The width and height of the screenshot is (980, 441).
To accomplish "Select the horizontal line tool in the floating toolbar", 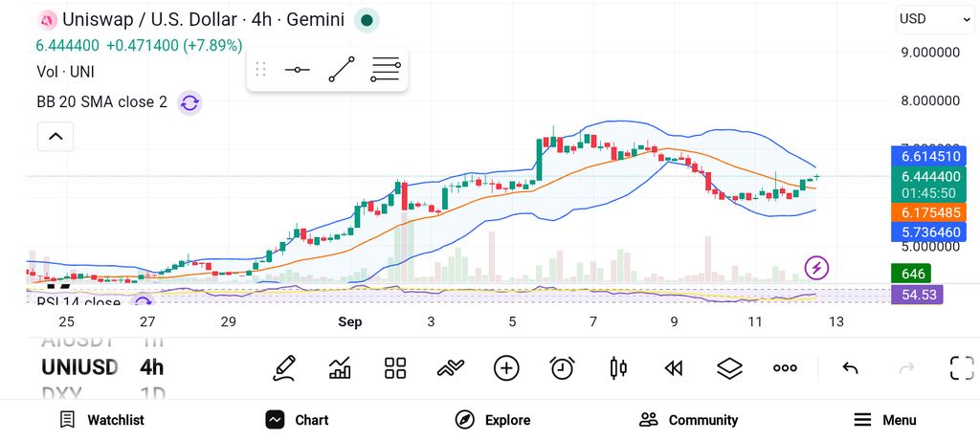I will (297, 69).
